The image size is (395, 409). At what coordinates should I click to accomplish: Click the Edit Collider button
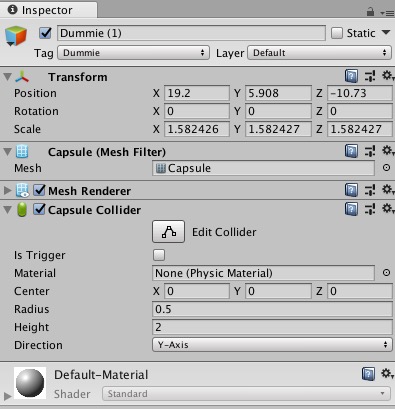(168, 231)
